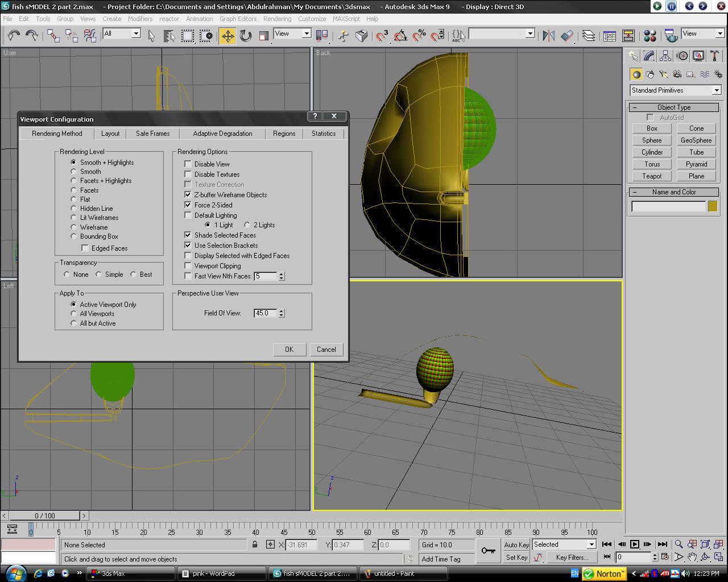
Task: Click the Key Mode toggle key icon
Action: tap(488, 550)
